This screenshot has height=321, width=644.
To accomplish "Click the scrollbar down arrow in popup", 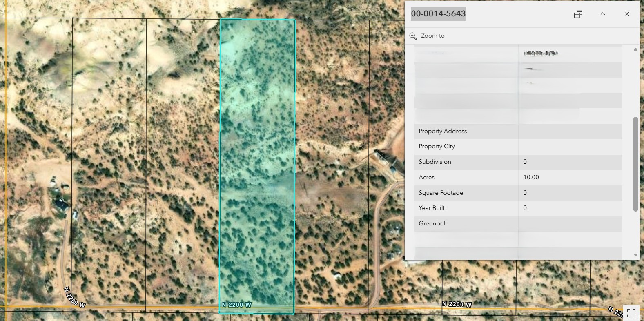I will click(635, 255).
